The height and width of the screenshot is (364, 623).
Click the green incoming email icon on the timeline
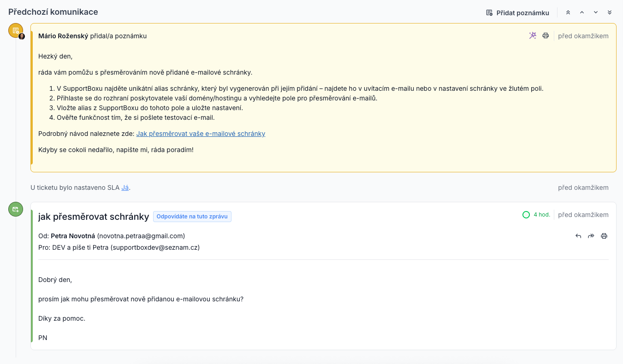(x=16, y=209)
